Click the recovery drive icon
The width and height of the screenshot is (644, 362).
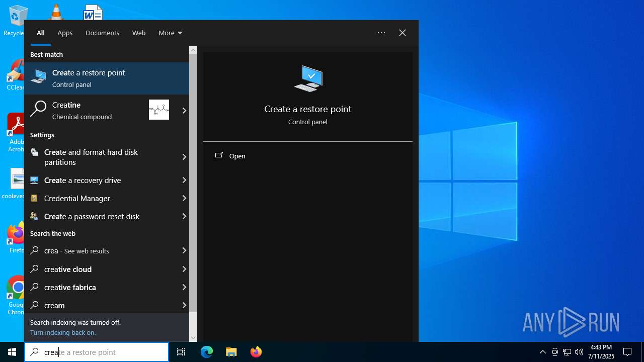click(34, 180)
